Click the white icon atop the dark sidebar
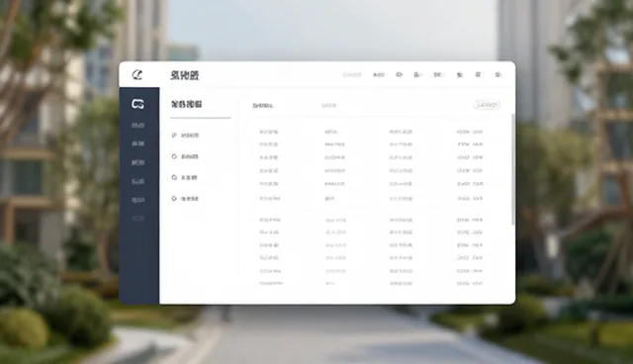Image resolution: width=633 pixels, height=364 pixels. (137, 104)
